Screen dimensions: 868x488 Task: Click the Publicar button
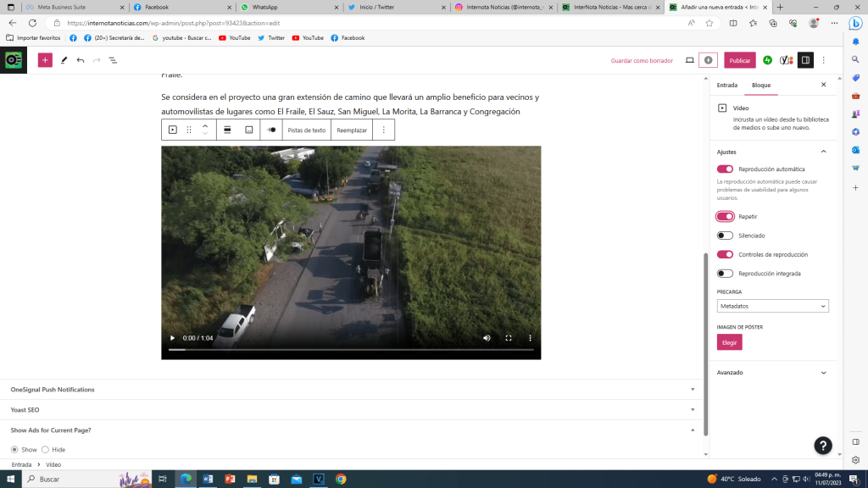click(739, 60)
